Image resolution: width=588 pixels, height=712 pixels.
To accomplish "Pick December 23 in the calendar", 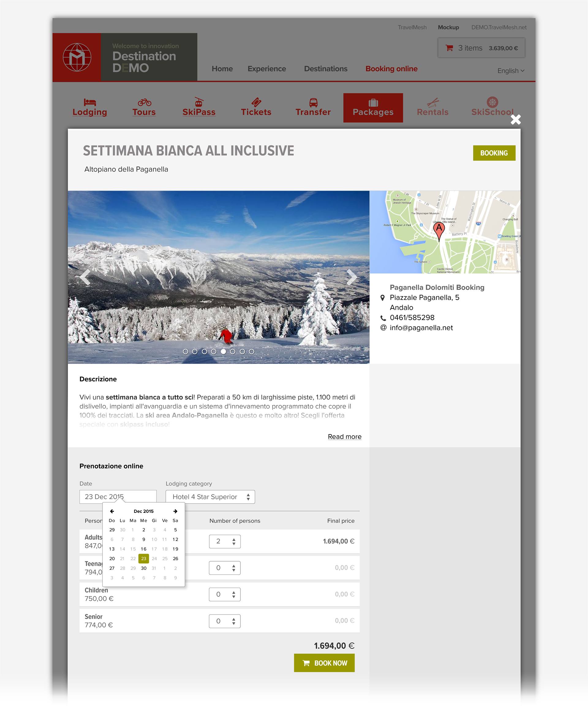I will 144,558.
